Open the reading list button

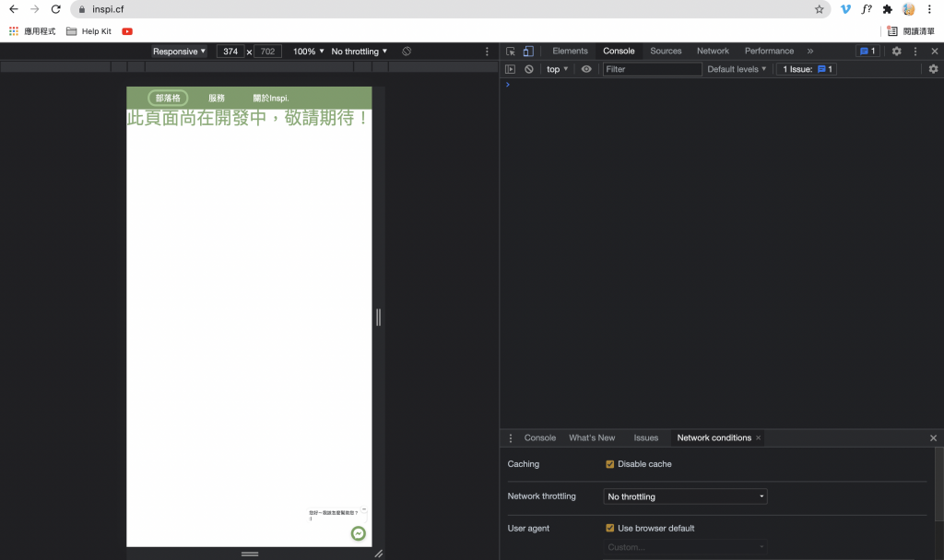(x=911, y=31)
